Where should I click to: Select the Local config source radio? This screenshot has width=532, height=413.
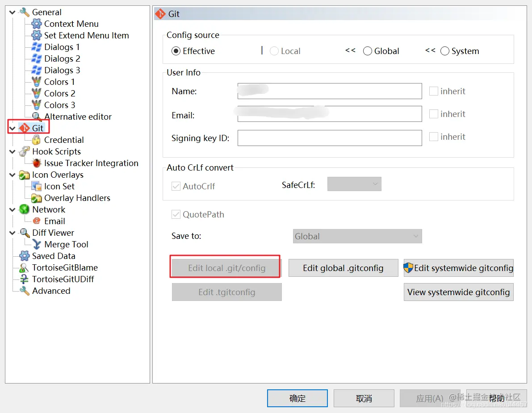click(274, 51)
